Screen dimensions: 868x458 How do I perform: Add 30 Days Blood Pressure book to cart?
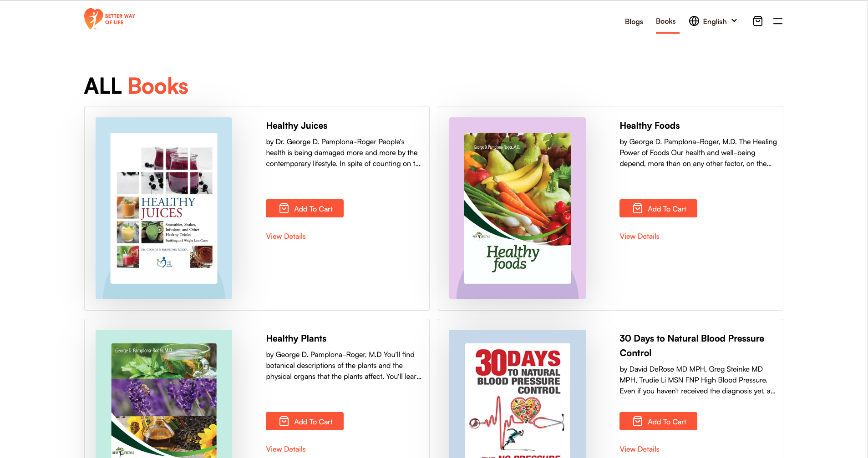point(658,422)
